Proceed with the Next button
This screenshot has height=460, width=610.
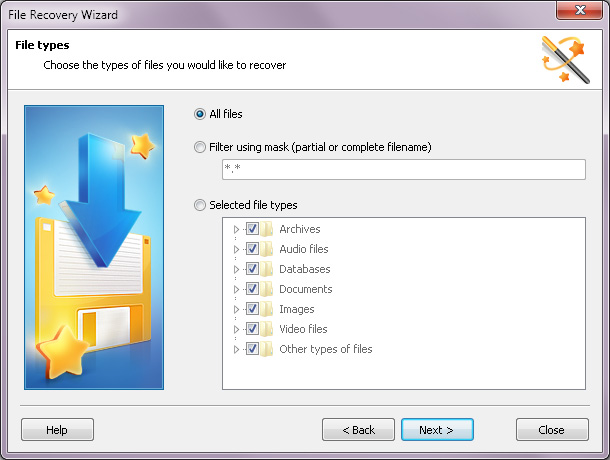coord(437,430)
